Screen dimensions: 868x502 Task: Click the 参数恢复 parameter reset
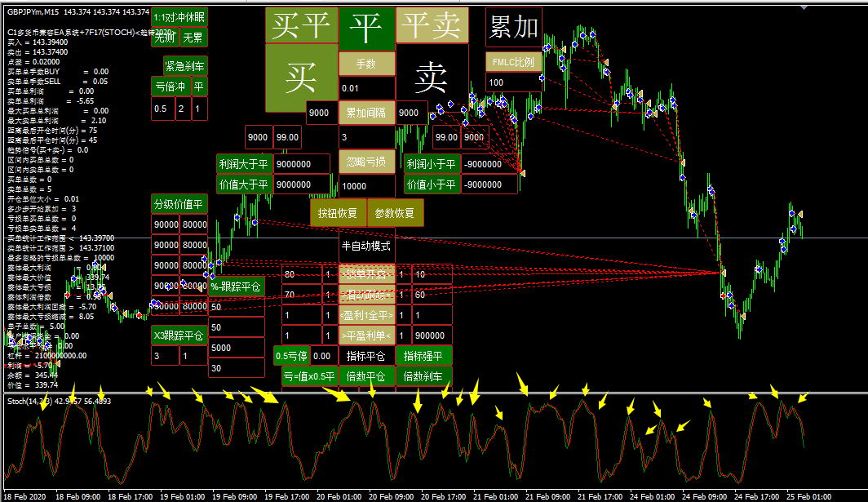click(396, 213)
